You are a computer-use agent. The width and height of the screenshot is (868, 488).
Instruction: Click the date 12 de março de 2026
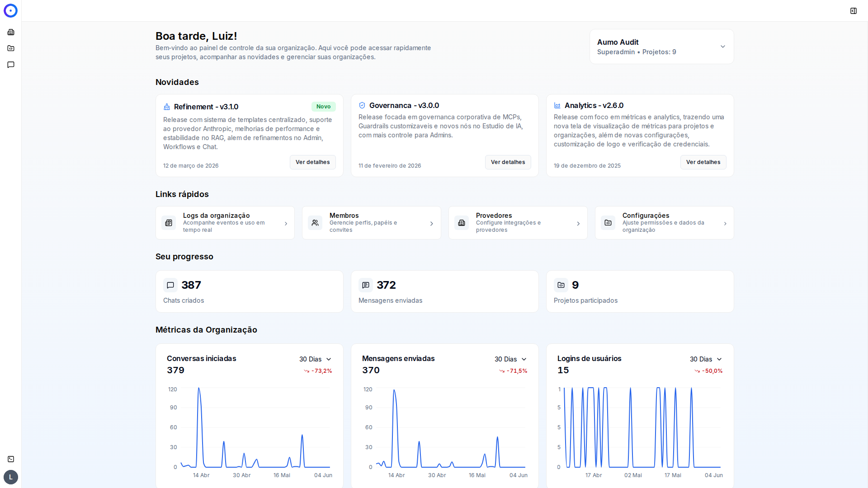coord(191,166)
